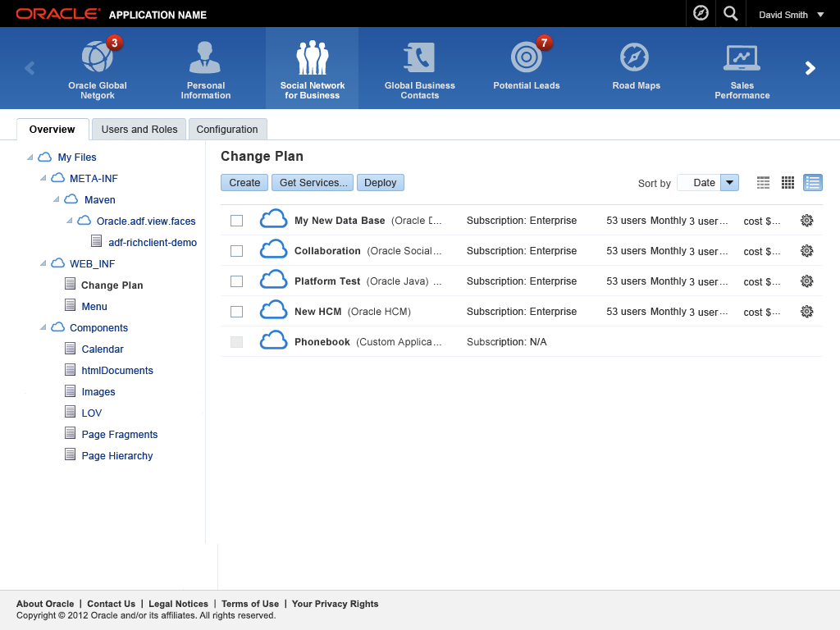Open Road Maps compass icon
840x630 pixels.
pyautogui.click(x=635, y=57)
